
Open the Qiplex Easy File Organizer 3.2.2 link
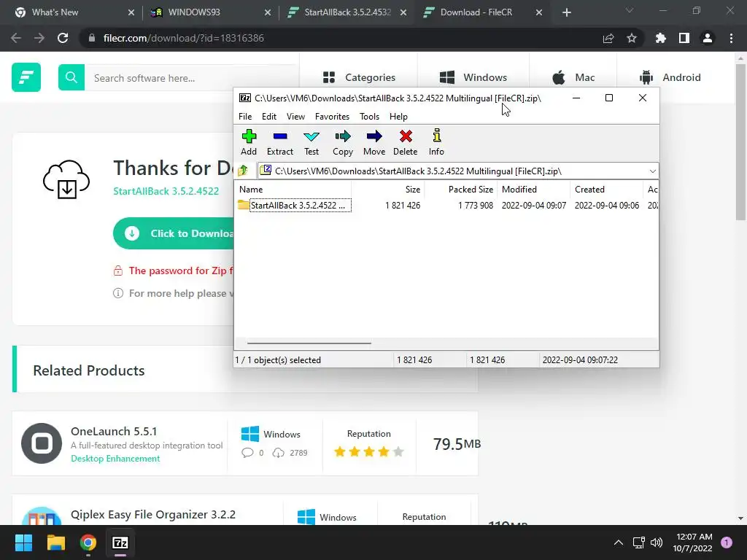(153, 515)
